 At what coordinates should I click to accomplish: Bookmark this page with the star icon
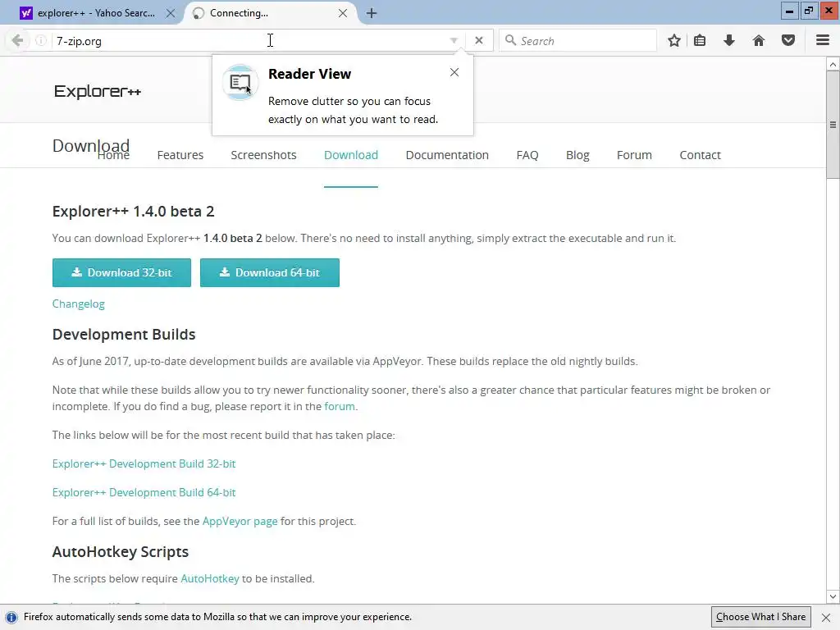click(x=674, y=41)
